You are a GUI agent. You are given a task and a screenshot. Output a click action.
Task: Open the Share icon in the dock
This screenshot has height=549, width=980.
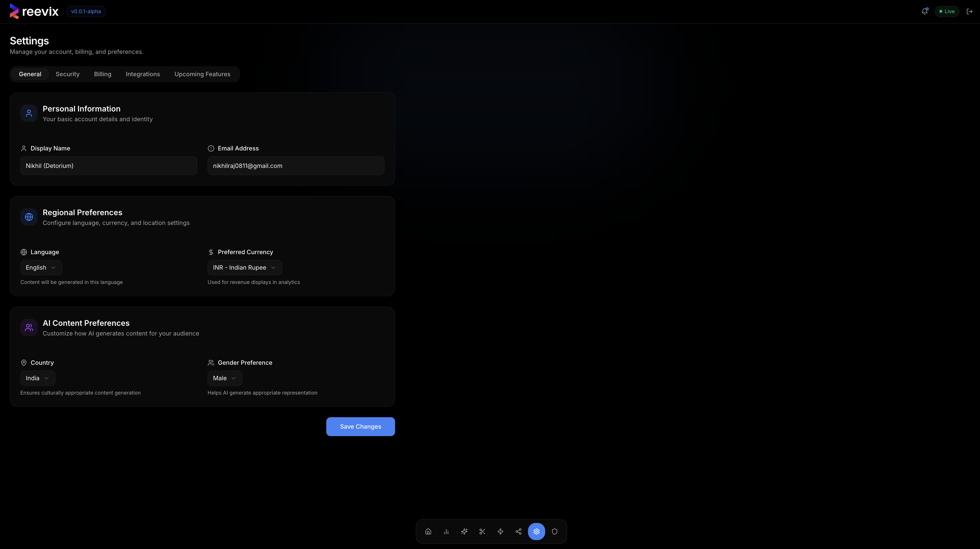point(518,531)
